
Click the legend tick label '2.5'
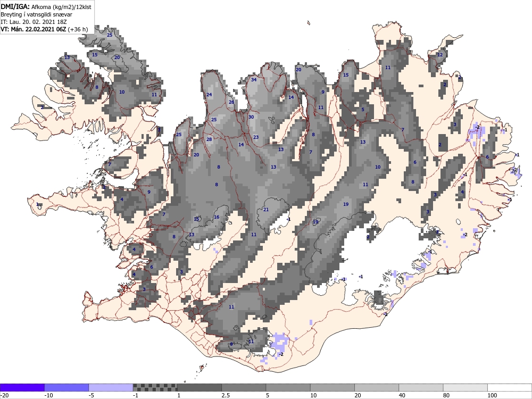[x=226, y=395]
